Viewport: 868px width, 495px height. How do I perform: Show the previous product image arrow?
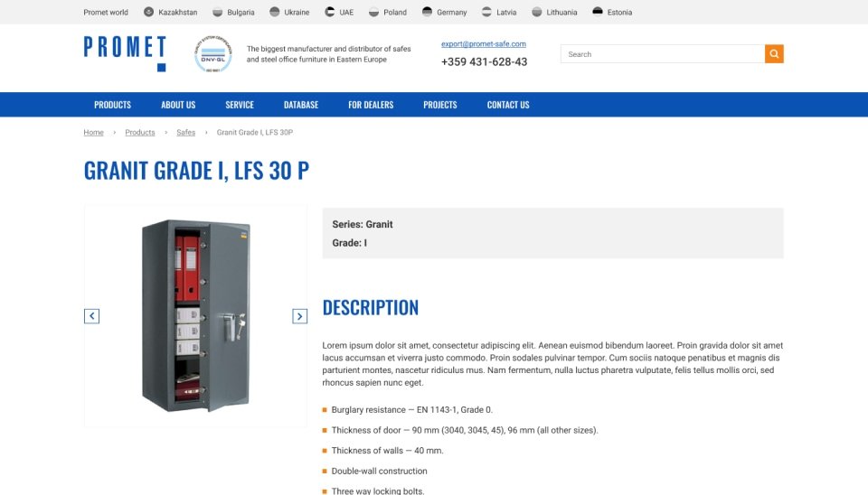tap(92, 316)
